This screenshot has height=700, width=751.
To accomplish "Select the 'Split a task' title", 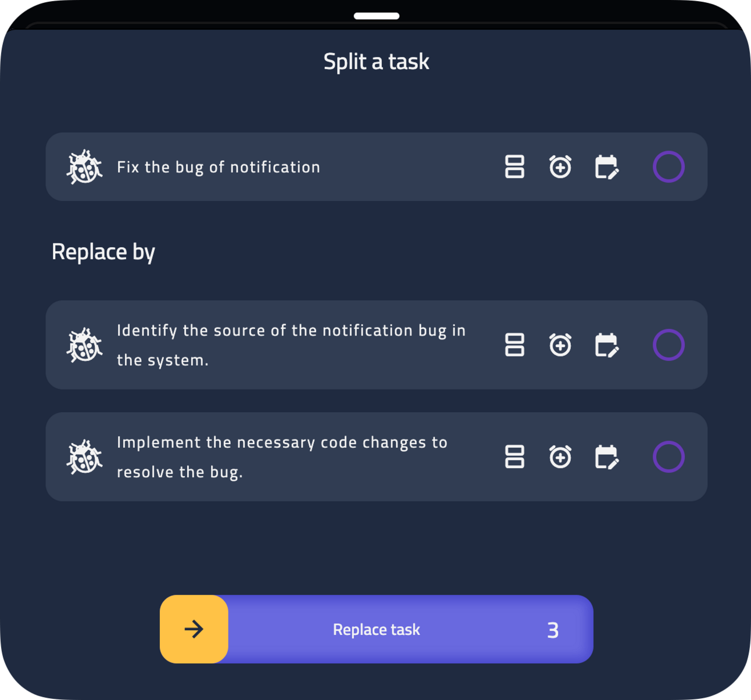I will pos(376,61).
